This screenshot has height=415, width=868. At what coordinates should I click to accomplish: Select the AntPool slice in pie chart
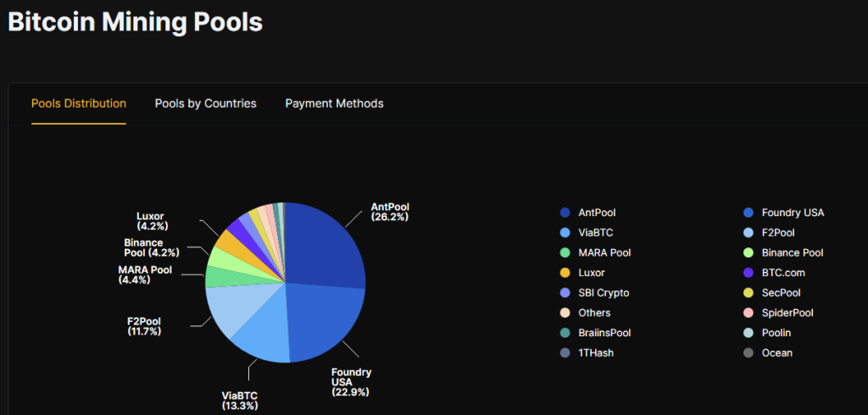point(326,246)
